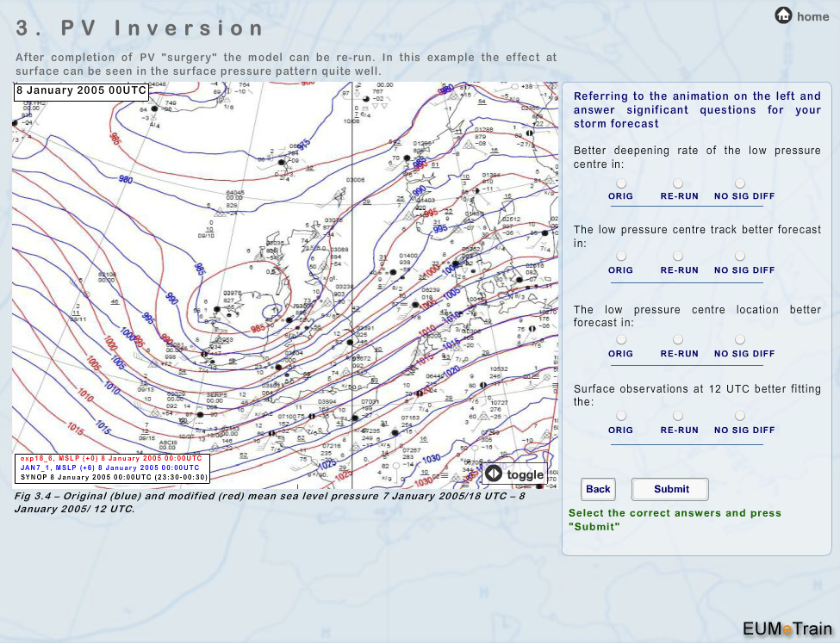Screen dimensions: 840x644
Task: Click the 8 January 2005 00UTC date label
Action: [x=81, y=90]
